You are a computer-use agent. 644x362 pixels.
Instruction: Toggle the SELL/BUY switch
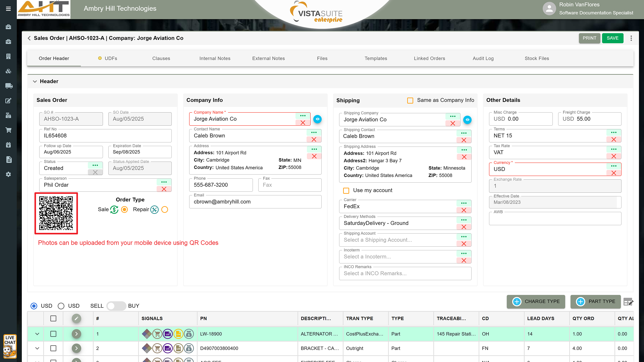[116, 306]
